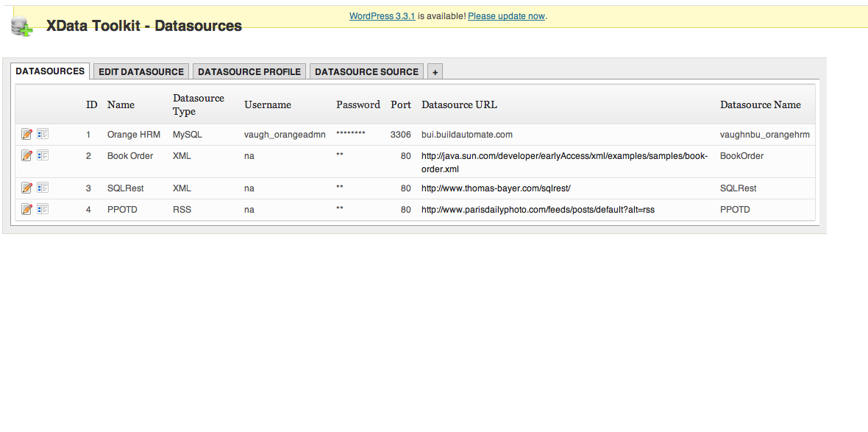The image size is (868, 432).
Task: Open the profile icon for PPOTD row
Action: pyautogui.click(x=43, y=209)
